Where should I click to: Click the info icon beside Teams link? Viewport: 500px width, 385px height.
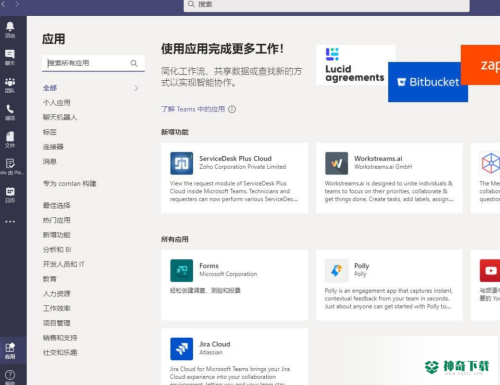pos(232,109)
